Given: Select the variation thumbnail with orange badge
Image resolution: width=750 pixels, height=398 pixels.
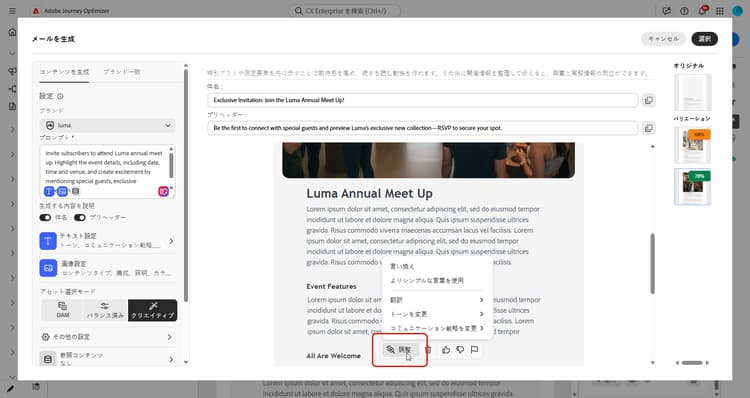Looking at the screenshot, I should point(693,145).
